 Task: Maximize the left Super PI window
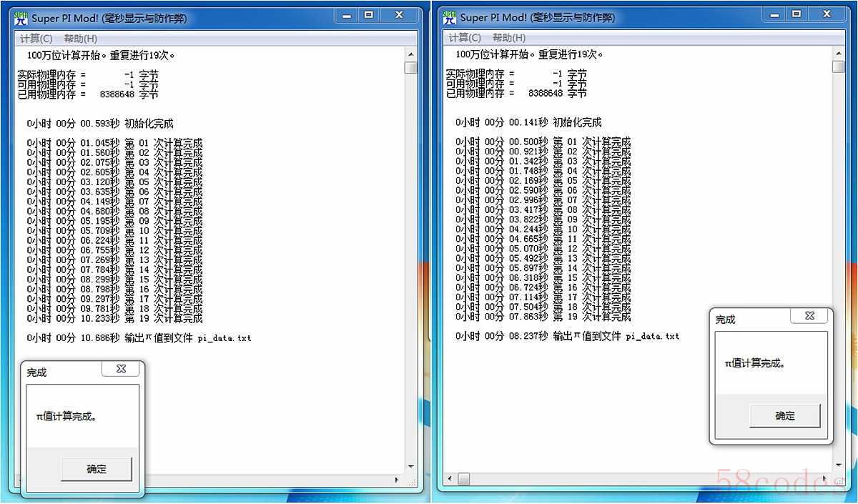point(369,14)
